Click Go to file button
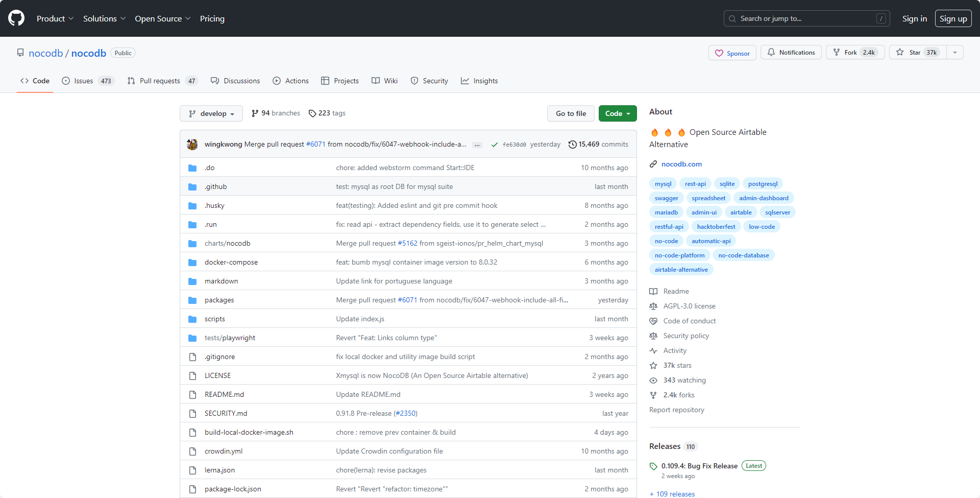 pos(571,113)
